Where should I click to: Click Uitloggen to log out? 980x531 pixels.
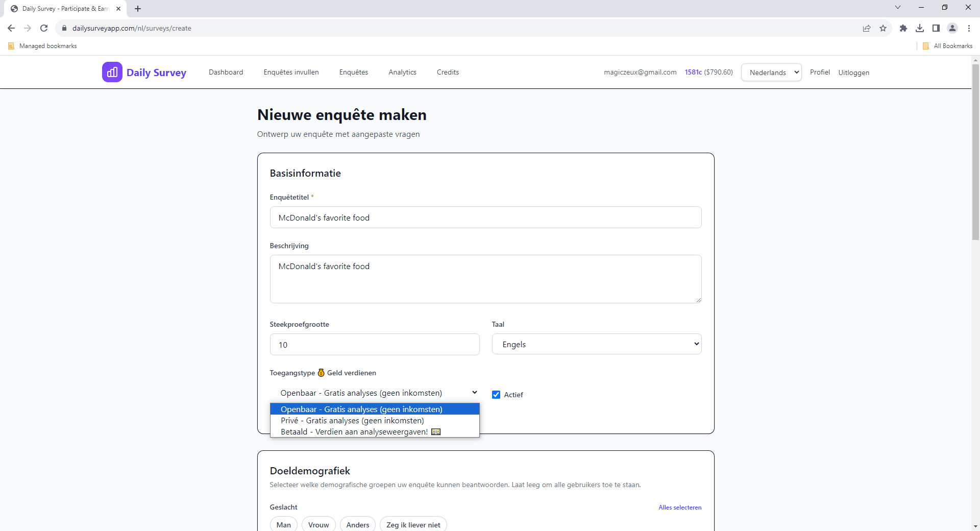853,72
